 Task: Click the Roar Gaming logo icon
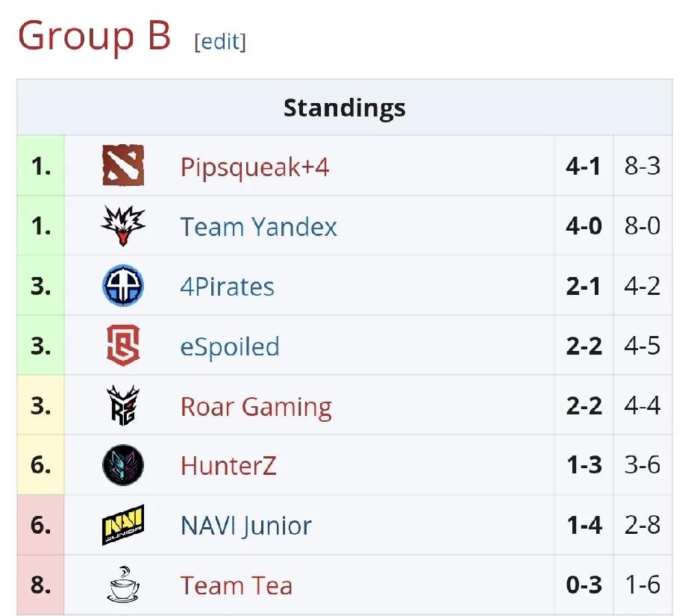pyautogui.click(x=123, y=406)
